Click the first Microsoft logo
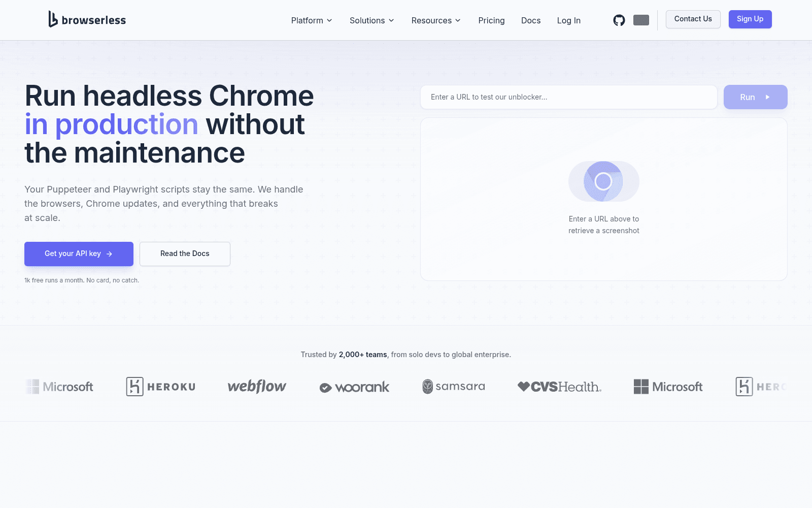812x508 pixels. coord(59,387)
